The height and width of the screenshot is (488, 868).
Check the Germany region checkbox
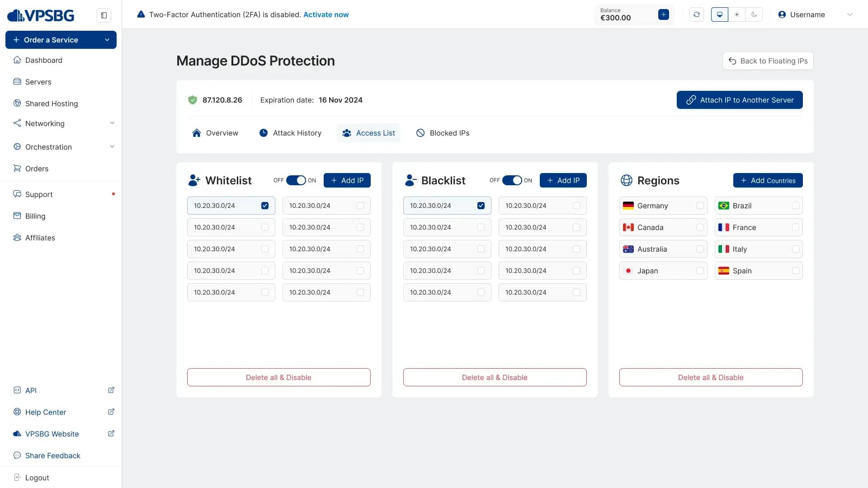[700, 206]
